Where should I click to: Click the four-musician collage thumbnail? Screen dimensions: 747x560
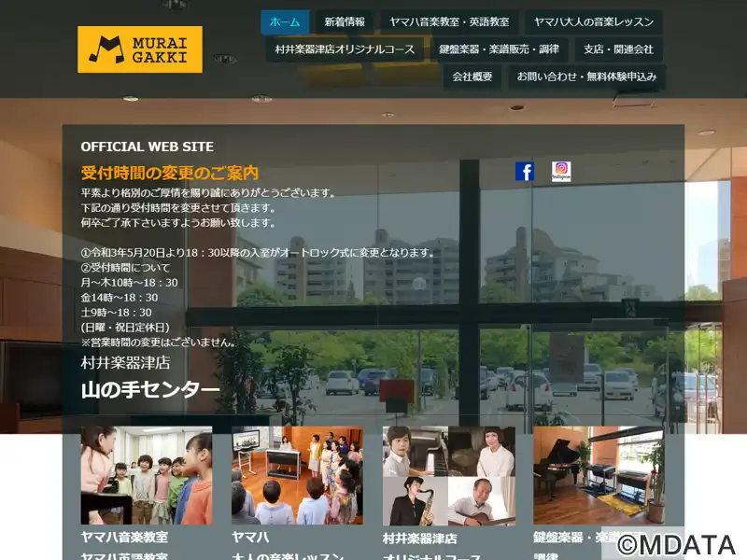click(x=449, y=476)
